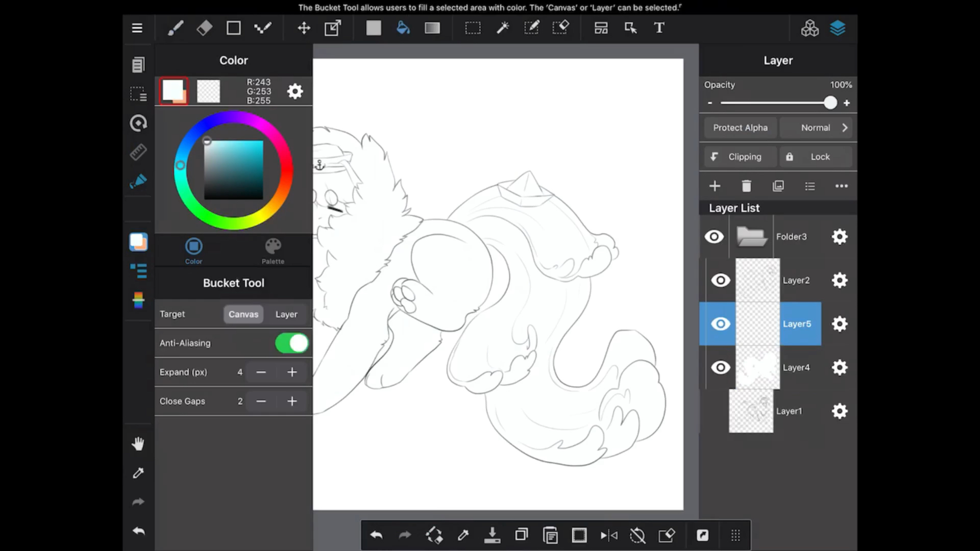Screen dimensions: 980x551
Task: Click the Eyedropper in left sidebar
Action: (x=138, y=473)
